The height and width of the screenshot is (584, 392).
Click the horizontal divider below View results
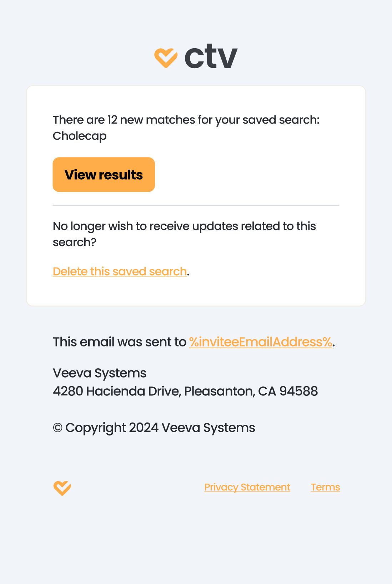196,205
